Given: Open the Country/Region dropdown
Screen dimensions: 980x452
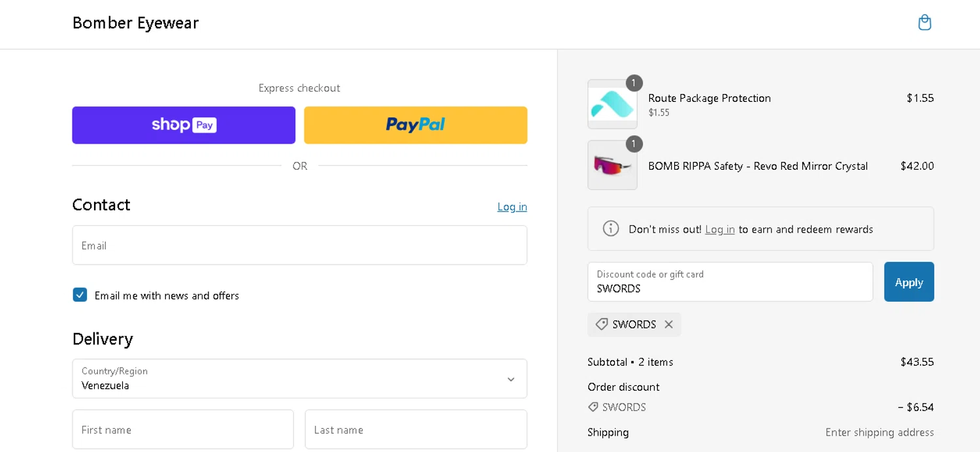Looking at the screenshot, I should click(x=299, y=378).
